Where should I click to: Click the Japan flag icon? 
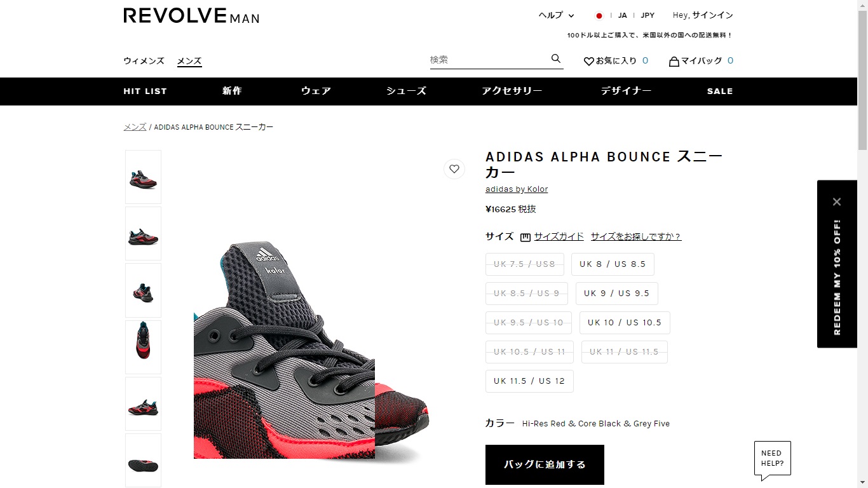(599, 16)
